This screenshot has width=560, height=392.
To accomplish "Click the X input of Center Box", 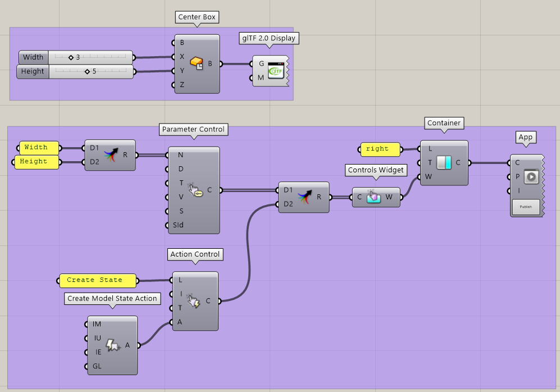I will tap(181, 57).
